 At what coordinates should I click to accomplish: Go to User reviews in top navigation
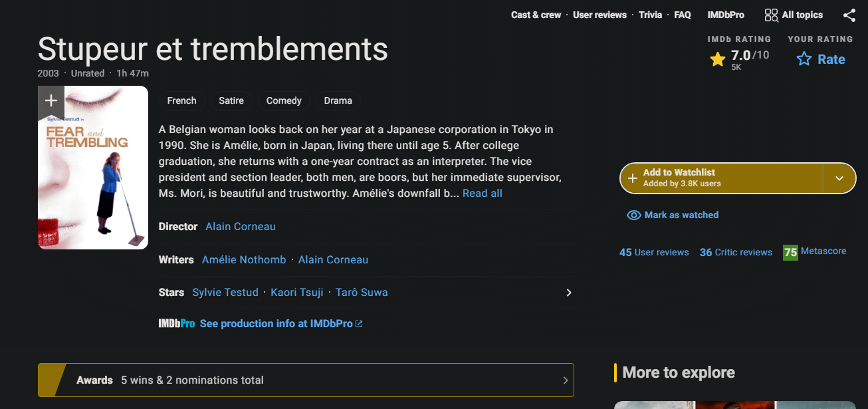click(x=599, y=15)
